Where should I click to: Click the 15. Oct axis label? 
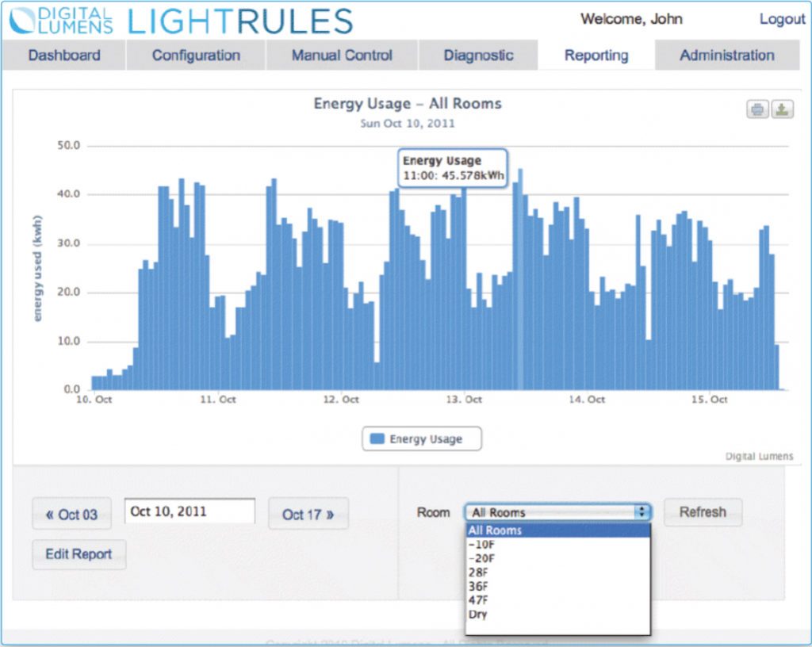click(710, 400)
